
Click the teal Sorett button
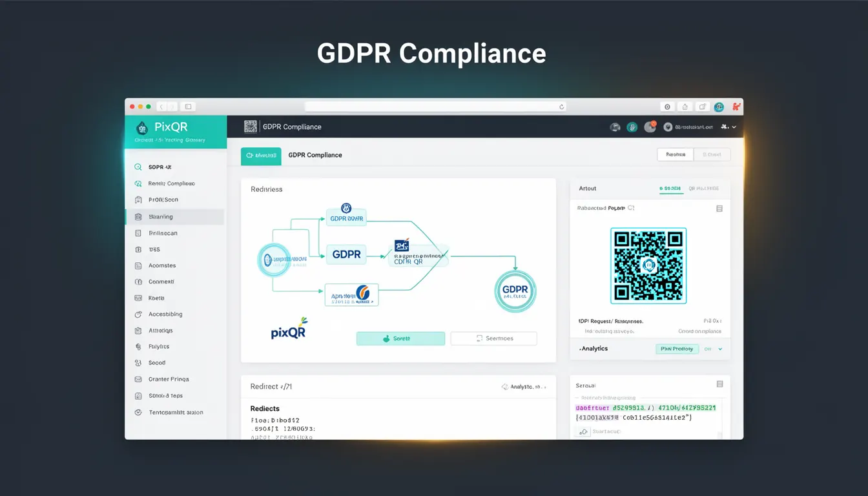click(x=400, y=338)
